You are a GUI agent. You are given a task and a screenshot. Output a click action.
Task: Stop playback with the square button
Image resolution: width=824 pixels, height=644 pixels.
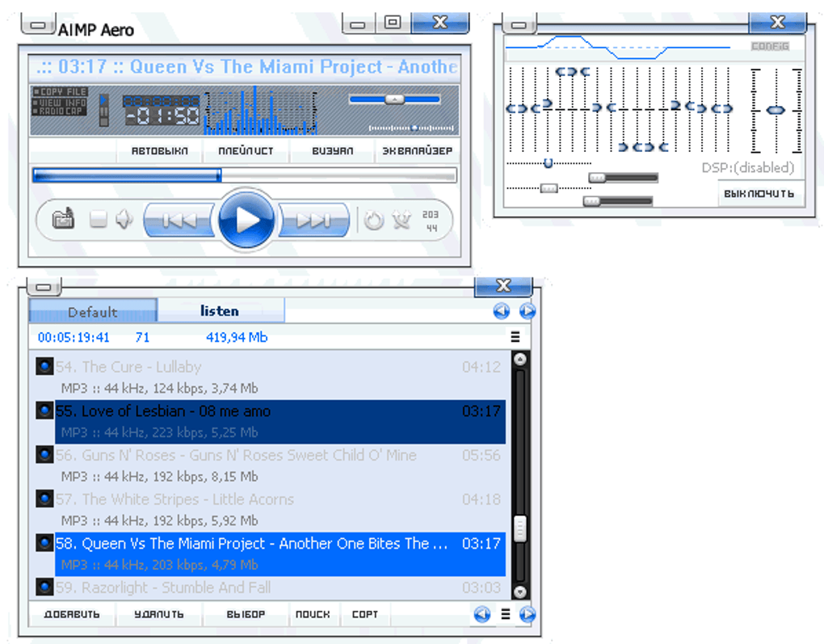(99, 219)
